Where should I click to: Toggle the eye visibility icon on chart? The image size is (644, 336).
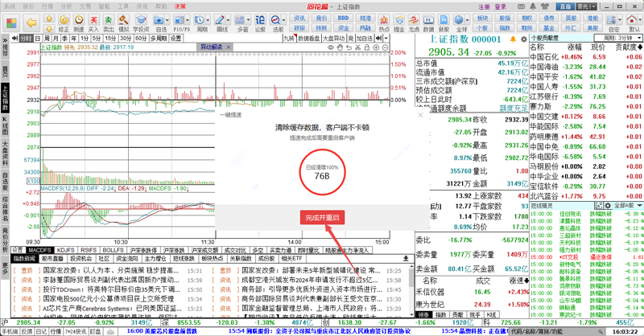331,47
